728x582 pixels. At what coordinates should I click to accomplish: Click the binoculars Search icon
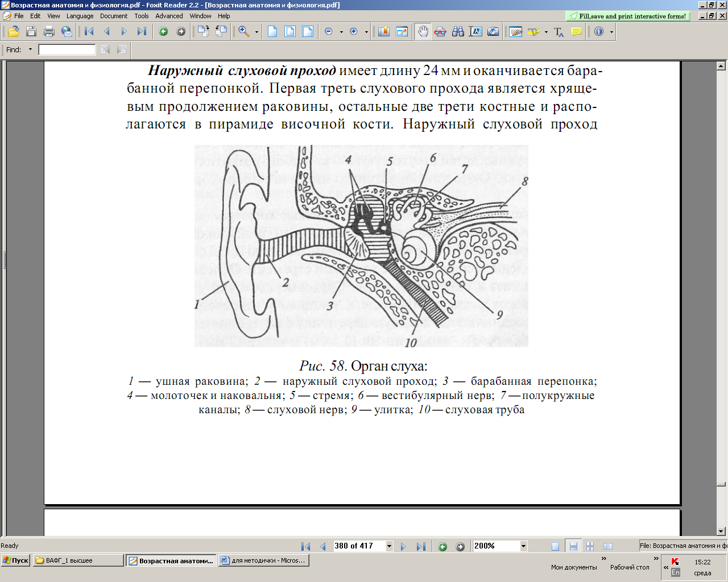pyautogui.click(x=458, y=32)
